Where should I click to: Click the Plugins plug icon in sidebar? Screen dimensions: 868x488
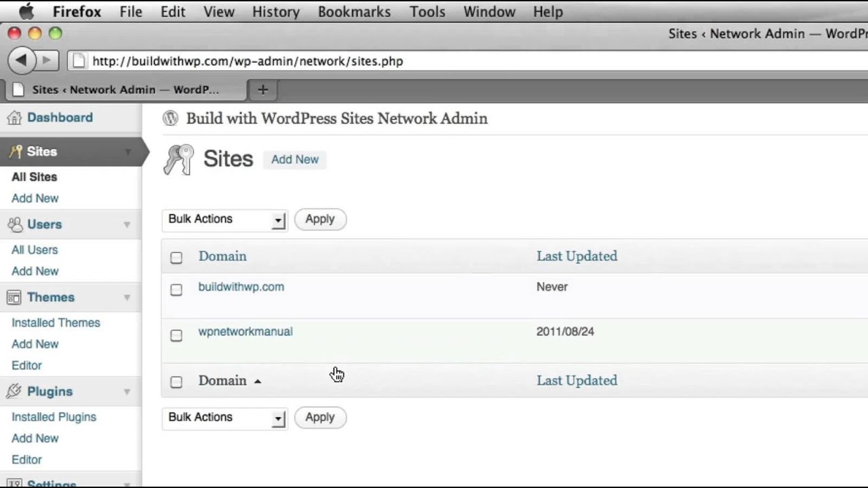[14, 391]
